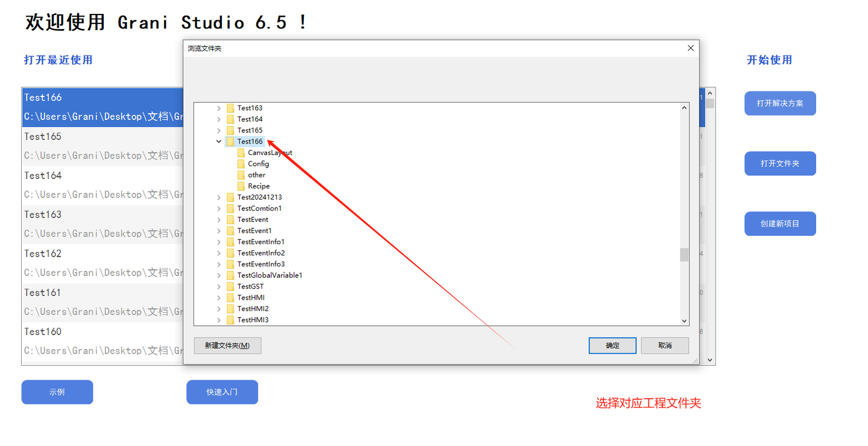Select the Test165 recent project entry
Viewport: 868px width, 446px height.
[102, 146]
